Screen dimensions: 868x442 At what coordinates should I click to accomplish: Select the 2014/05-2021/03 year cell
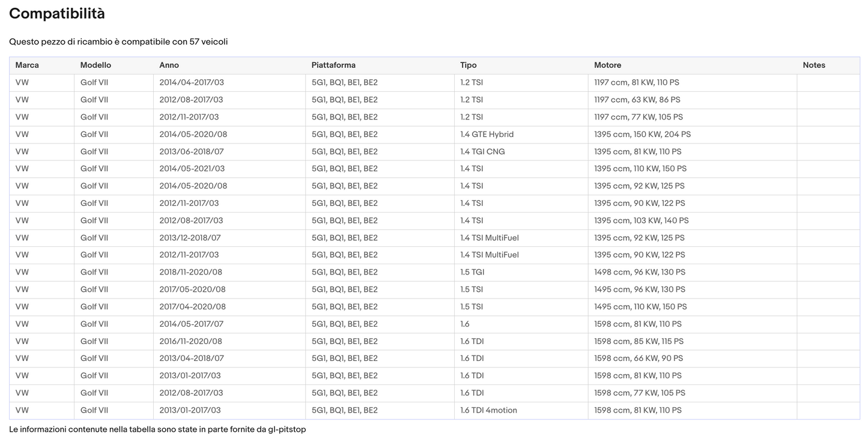click(x=192, y=169)
